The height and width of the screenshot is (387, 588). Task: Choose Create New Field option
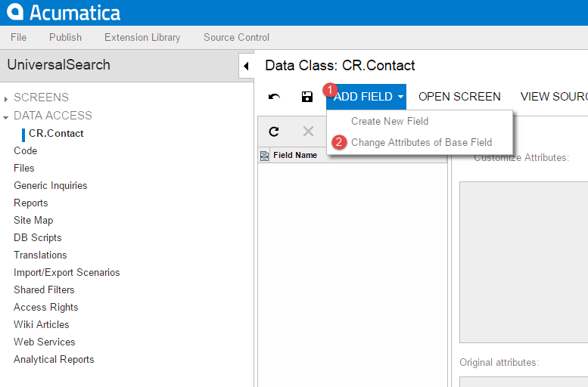point(390,122)
